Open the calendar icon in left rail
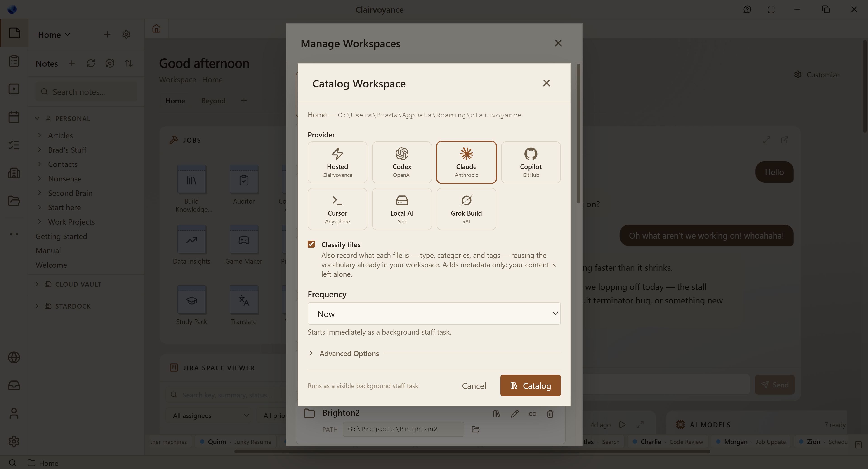Image resolution: width=868 pixels, height=469 pixels. [x=14, y=117]
